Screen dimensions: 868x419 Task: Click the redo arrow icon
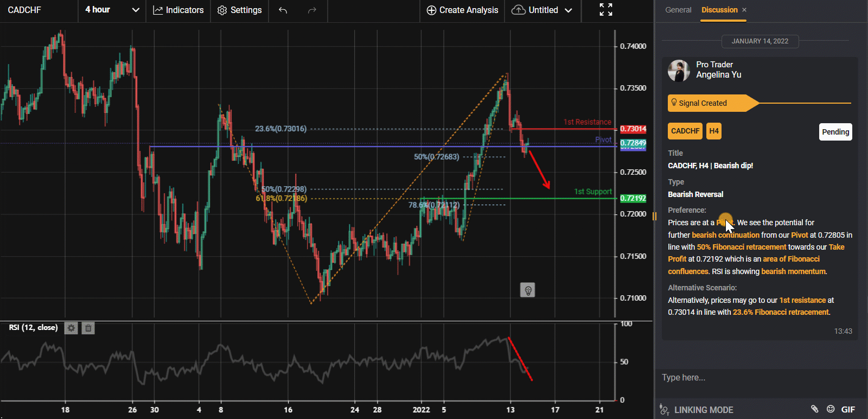tap(312, 10)
